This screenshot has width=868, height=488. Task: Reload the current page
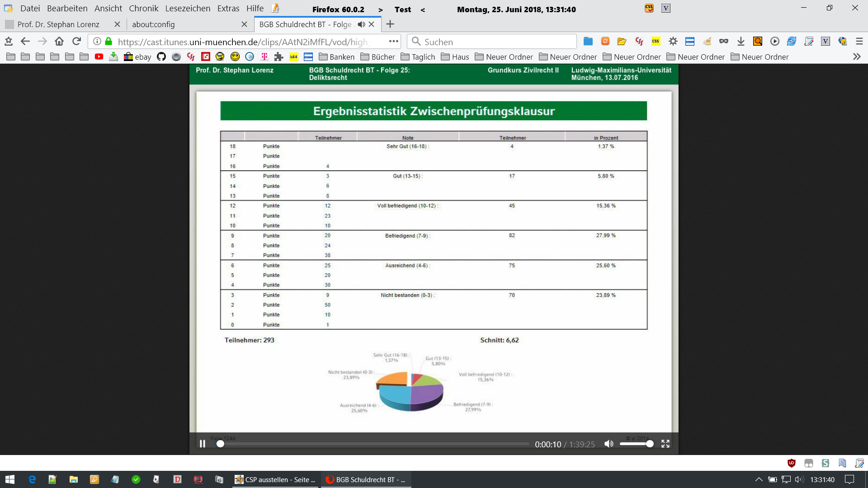tap(76, 42)
